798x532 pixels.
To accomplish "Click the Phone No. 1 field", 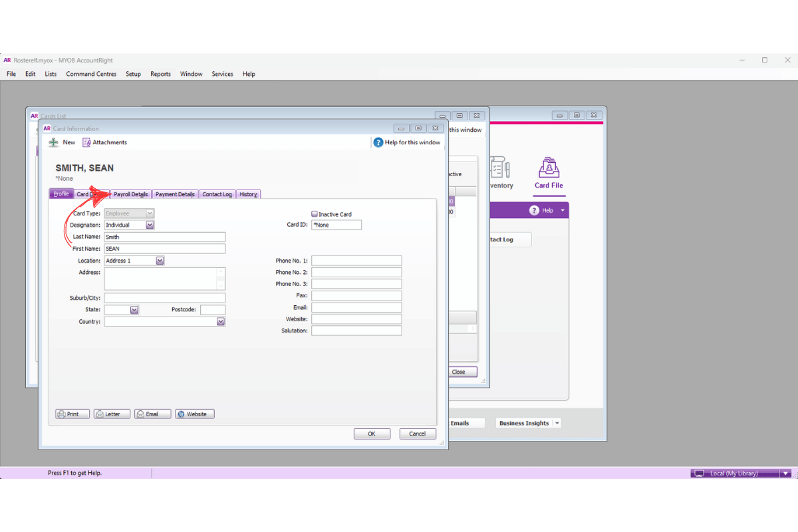I will pyautogui.click(x=356, y=261).
